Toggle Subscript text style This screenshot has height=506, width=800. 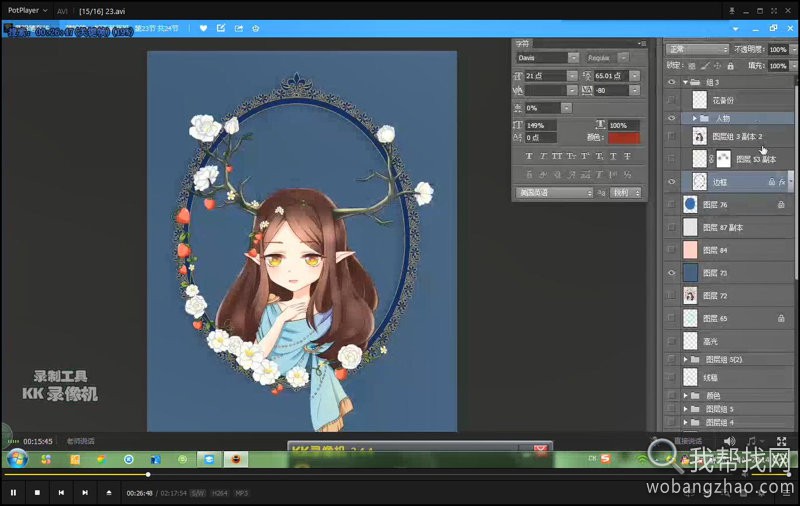(x=599, y=156)
